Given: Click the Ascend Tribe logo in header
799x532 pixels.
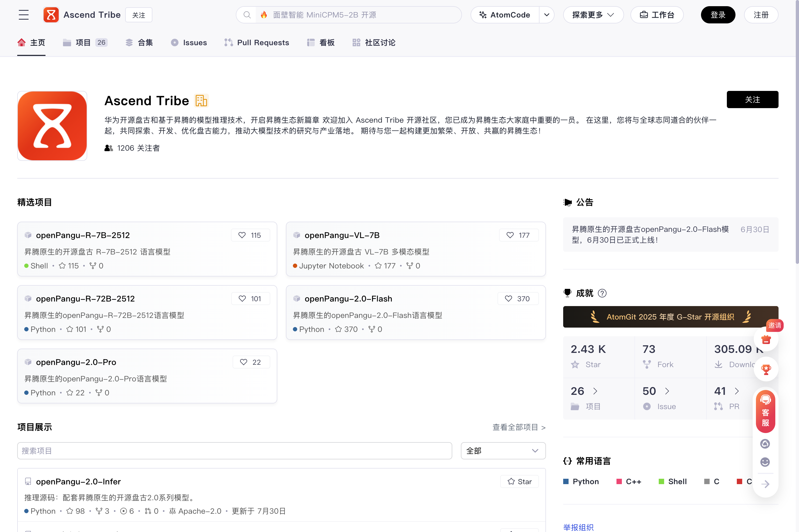Looking at the screenshot, I should click(51, 15).
